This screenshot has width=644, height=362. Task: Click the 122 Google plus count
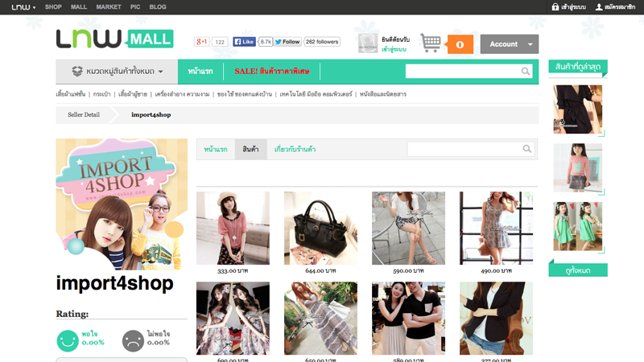[220, 42]
